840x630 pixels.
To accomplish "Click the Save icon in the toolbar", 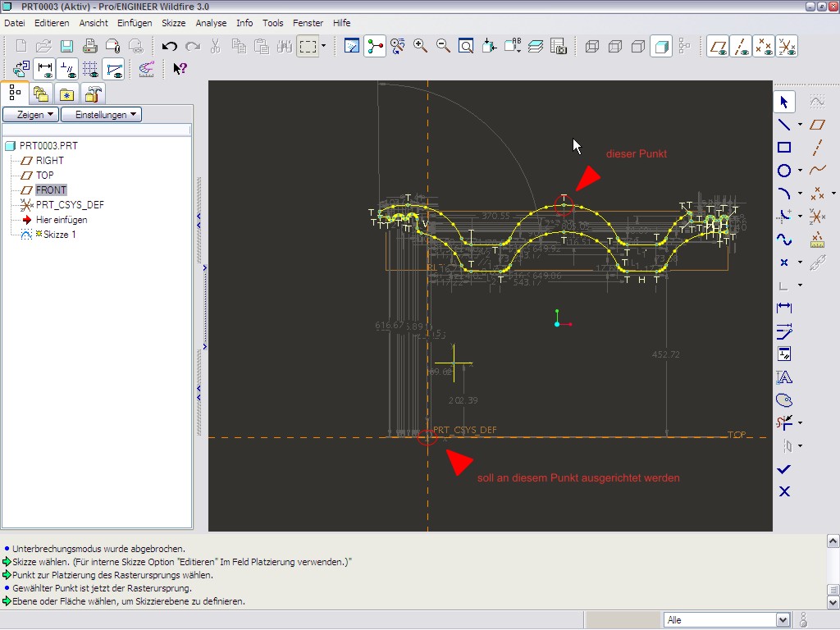I will [66, 46].
